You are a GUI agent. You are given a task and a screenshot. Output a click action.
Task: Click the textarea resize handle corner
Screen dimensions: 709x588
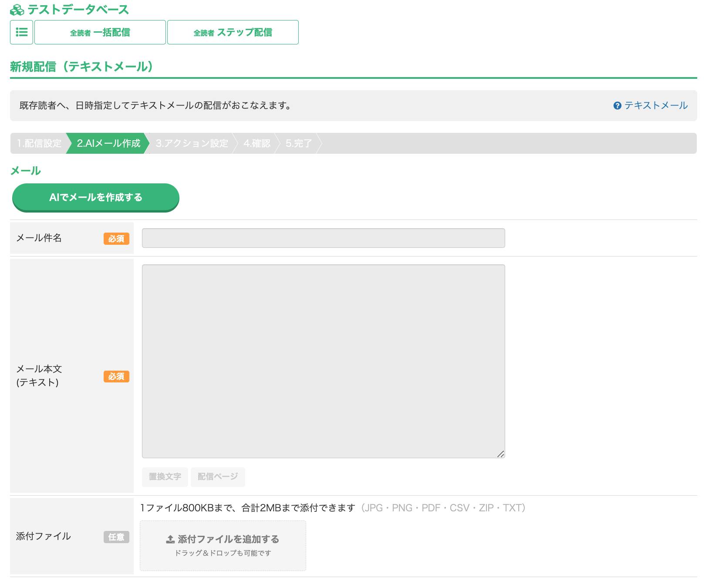coord(500,454)
